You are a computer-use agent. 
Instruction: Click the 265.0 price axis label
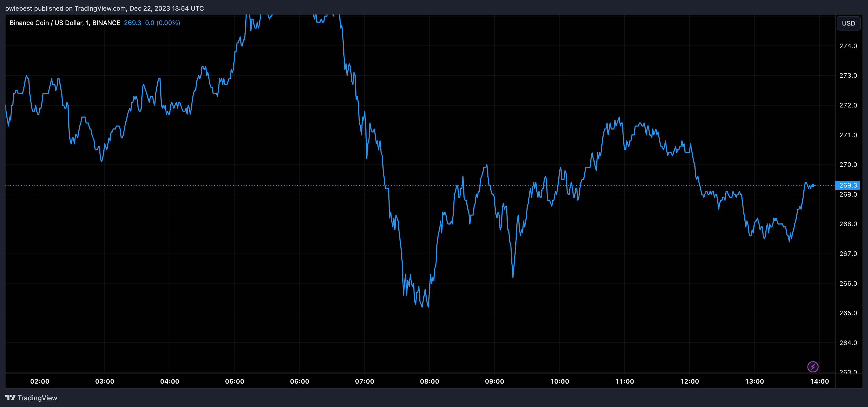[x=848, y=313]
